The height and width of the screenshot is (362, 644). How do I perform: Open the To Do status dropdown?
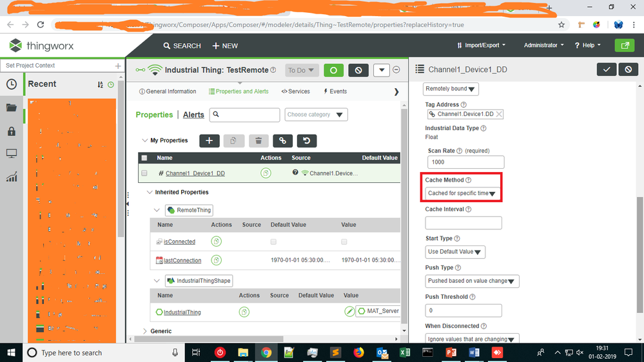[x=302, y=70]
